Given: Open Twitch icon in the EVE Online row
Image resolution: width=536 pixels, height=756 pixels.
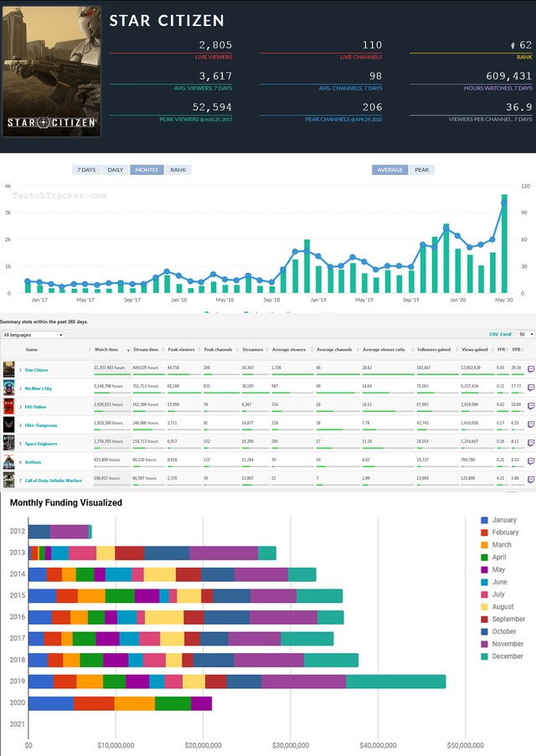Looking at the screenshot, I should point(531,406).
